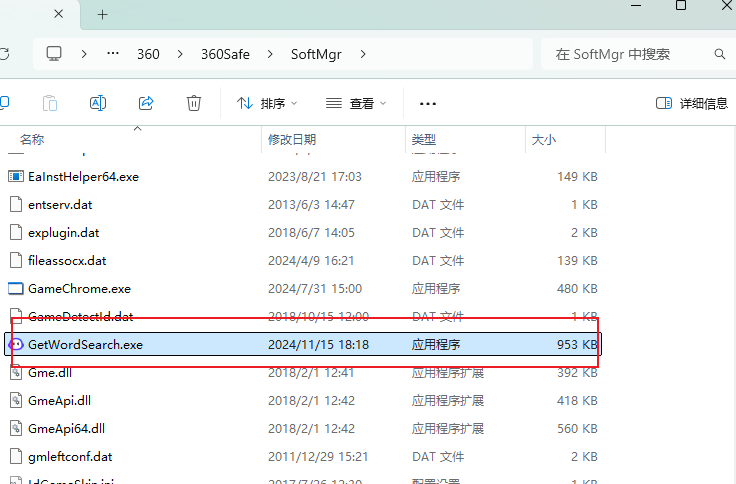Click the Gme.dll file icon

(x=16, y=373)
